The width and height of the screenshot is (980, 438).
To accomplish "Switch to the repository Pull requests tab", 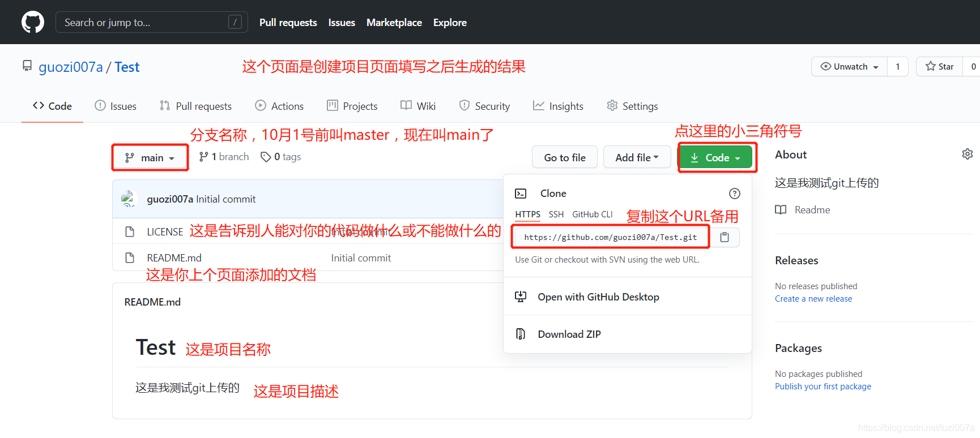I will (195, 106).
